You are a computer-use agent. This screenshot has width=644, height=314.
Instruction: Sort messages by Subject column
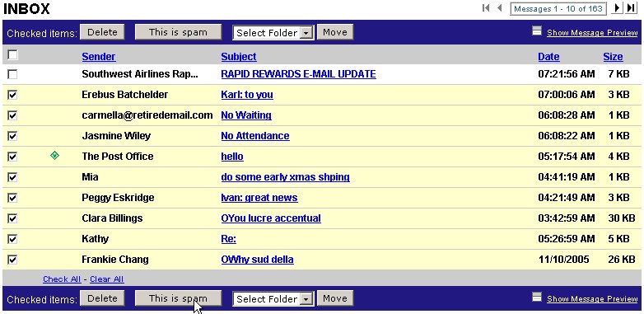point(239,57)
